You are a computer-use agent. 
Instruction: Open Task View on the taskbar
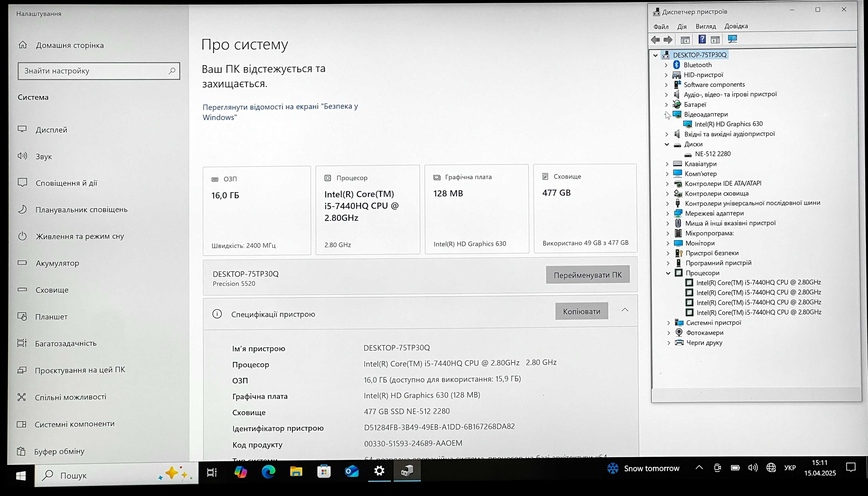point(212,472)
